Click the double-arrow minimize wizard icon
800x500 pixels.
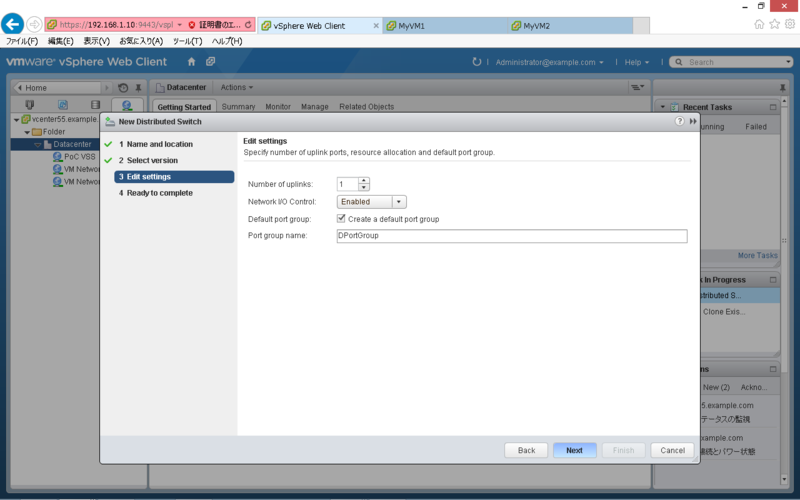693,121
